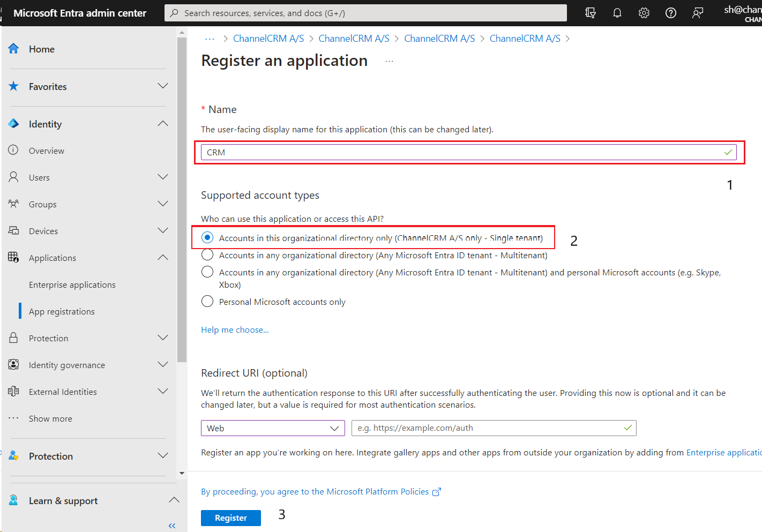Viewport: 762px width, 532px height.
Task: Collapse the Applications chevron
Action: (x=163, y=258)
